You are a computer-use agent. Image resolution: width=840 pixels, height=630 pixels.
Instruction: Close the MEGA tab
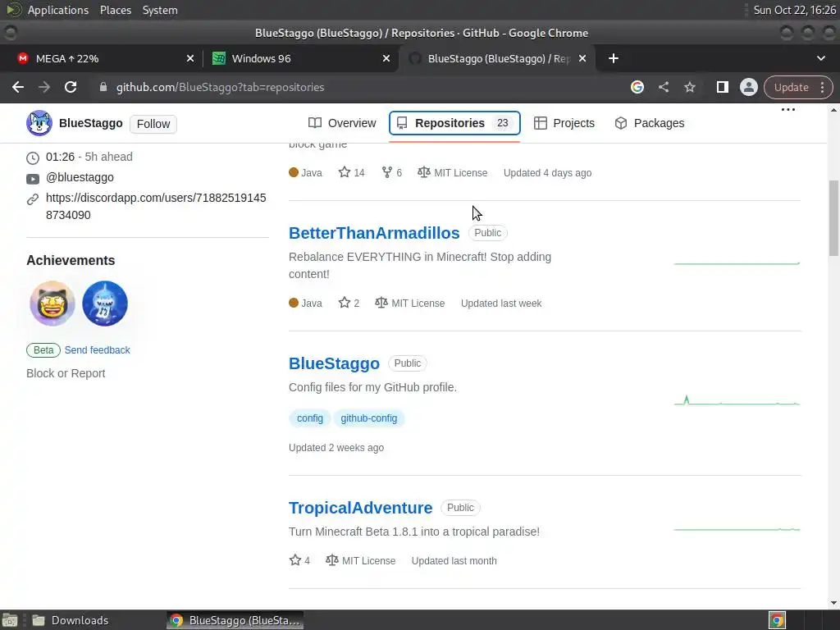190,58
